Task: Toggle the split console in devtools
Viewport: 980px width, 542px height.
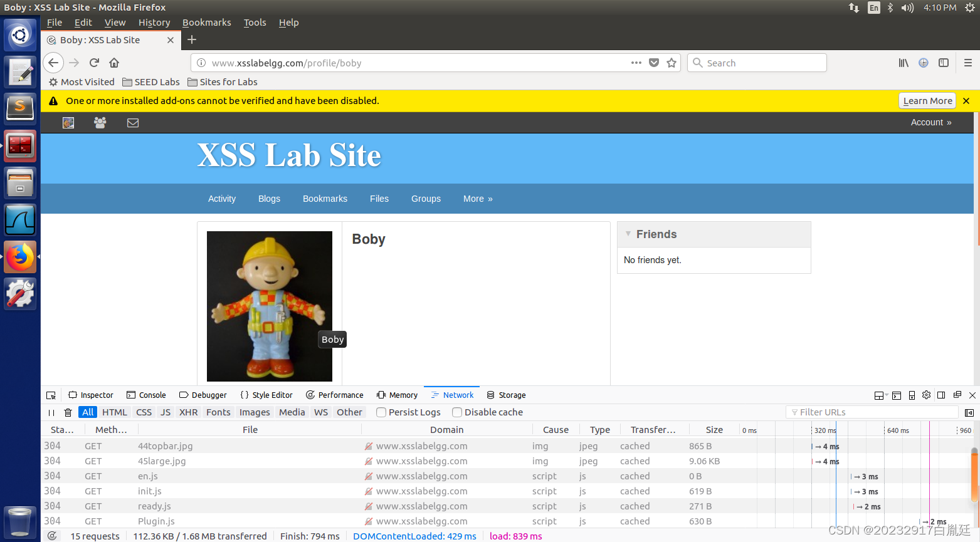Action: coord(897,395)
